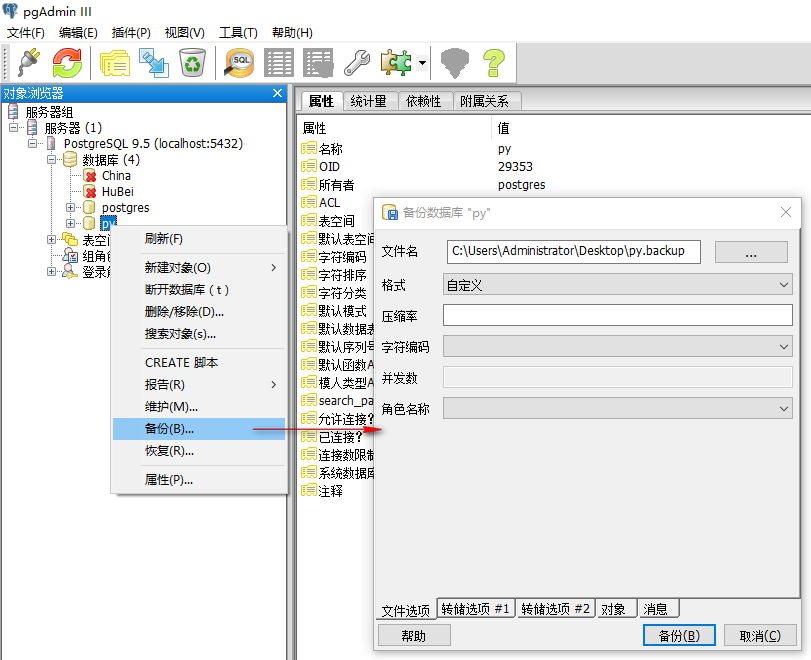811x660 pixels.
Task: Open the SQL query tool icon
Action: [x=239, y=63]
